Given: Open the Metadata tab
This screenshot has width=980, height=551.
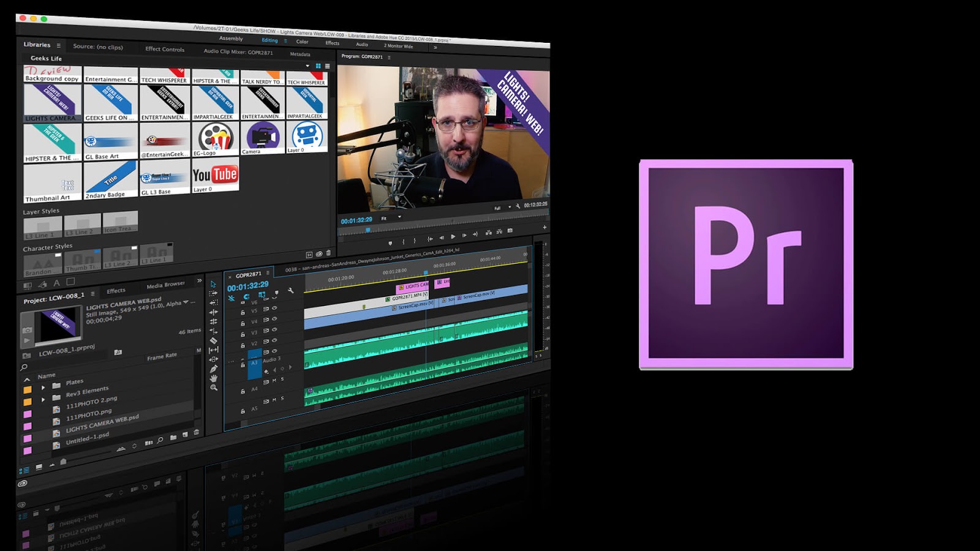Looking at the screenshot, I should (300, 54).
